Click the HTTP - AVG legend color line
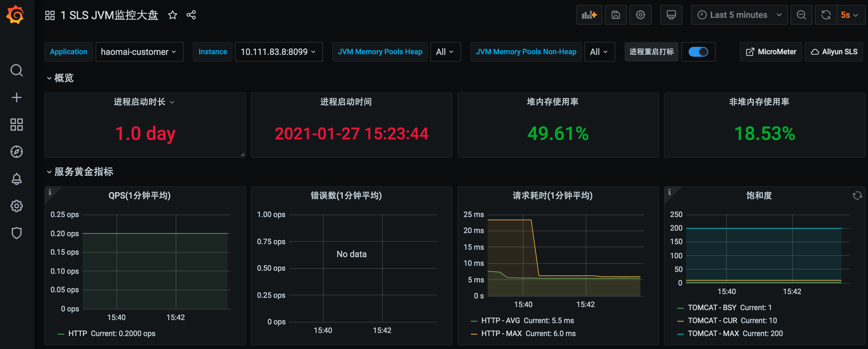Image resolution: width=868 pixels, height=349 pixels. point(474,321)
